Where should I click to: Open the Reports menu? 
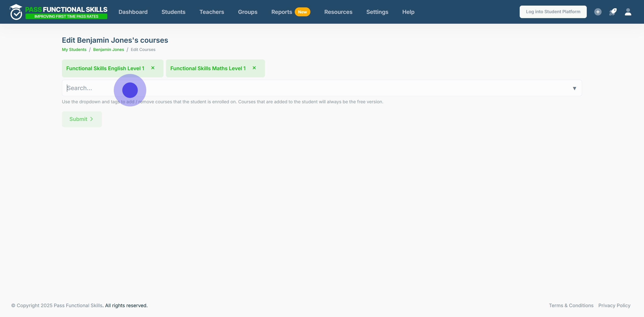282,12
